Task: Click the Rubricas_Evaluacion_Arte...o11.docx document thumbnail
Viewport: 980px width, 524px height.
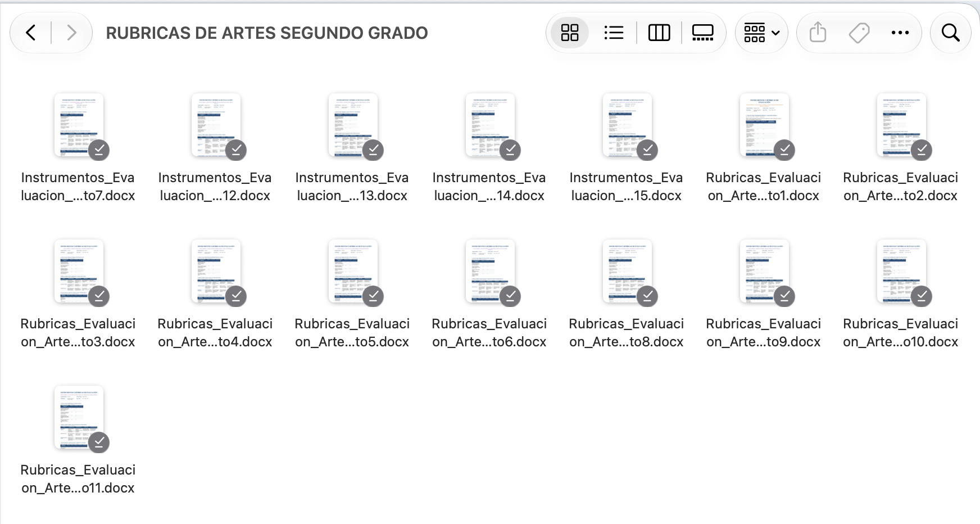Action: pos(79,418)
